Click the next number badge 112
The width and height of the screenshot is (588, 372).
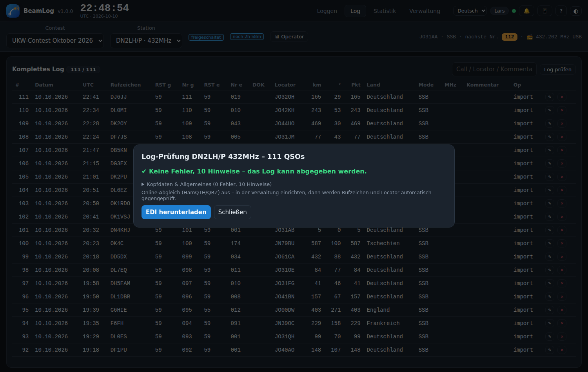[x=510, y=37]
